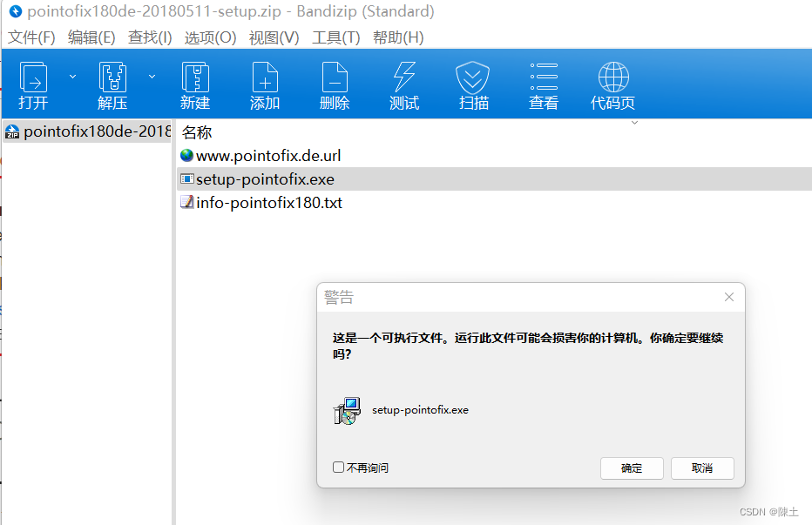Select info-pointofix180.txt in file list

point(268,203)
